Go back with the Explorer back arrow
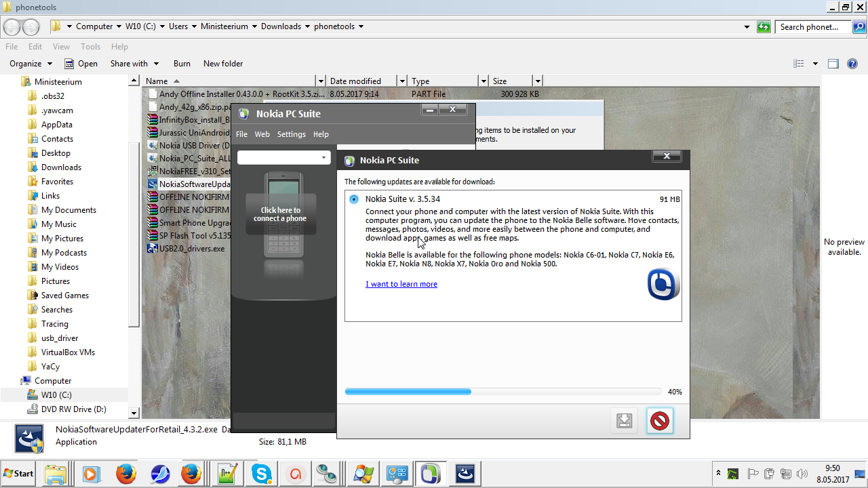The width and height of the screenshot is (868, 488). (12, 27)
